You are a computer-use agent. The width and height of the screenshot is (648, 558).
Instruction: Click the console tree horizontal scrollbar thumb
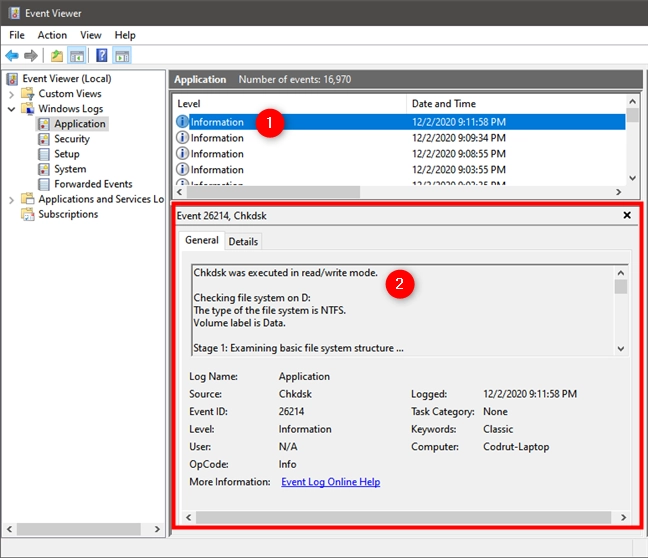pos(79,529)
